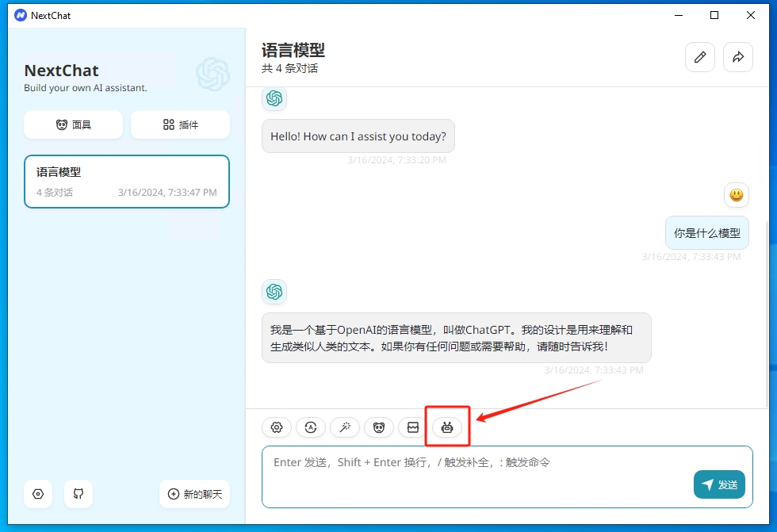Viewport: 777px width, 532px height.
Task: Click the share arrow icon in header
Action: 738,57
